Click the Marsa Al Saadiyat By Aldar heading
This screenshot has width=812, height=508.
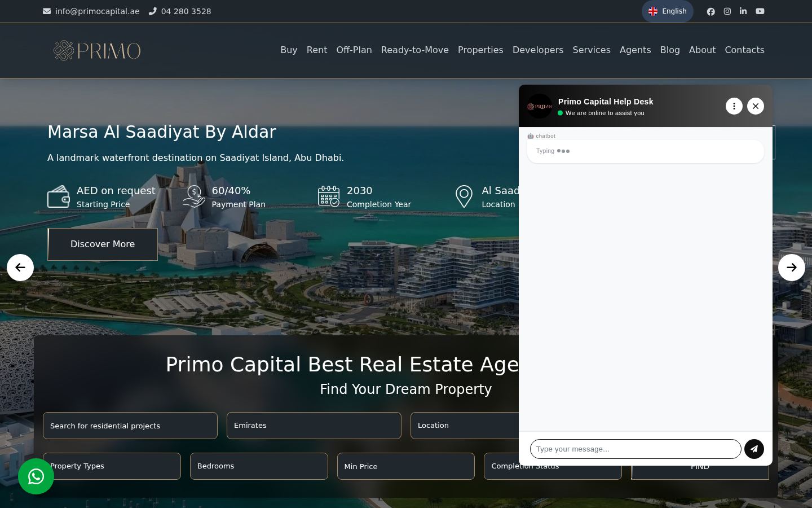coord(162,132)
